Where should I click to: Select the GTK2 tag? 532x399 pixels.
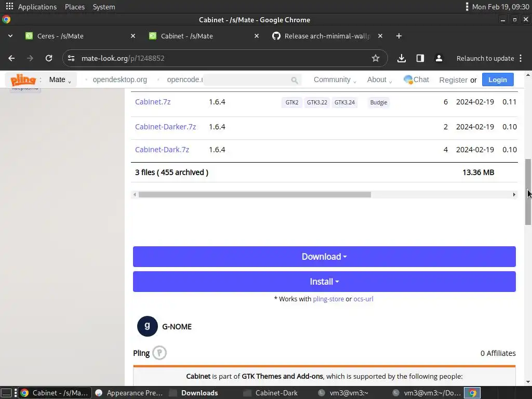tap(292, 102)
